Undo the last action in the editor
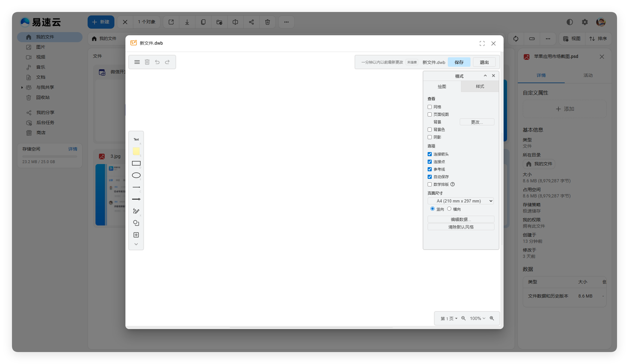Viewport: 629px width, 364px height. [157, 62]
